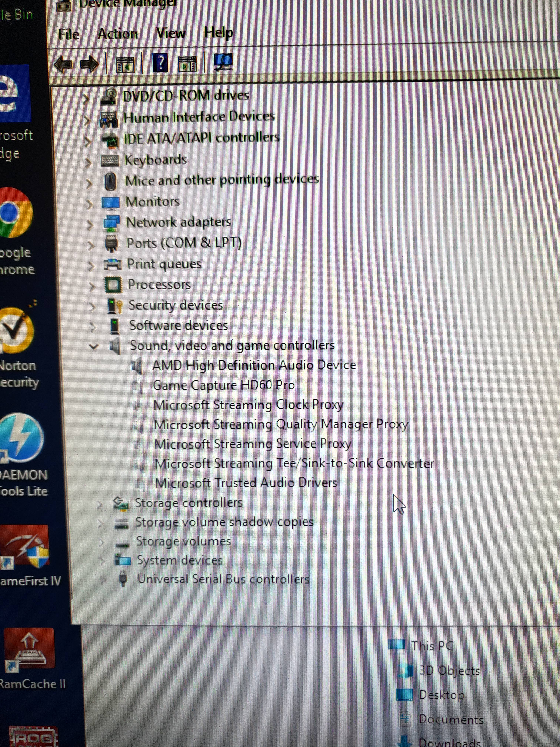
Task: Open the File menu
Action: [69, 34]
